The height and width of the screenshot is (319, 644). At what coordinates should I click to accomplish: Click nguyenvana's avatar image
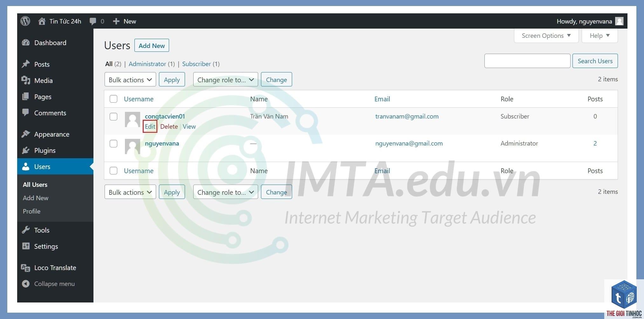[133, 146]
